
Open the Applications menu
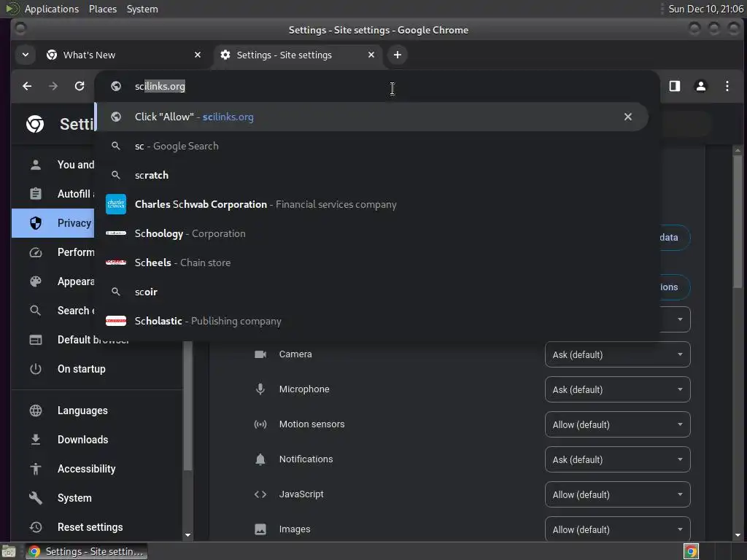click(x=52, y=9)
